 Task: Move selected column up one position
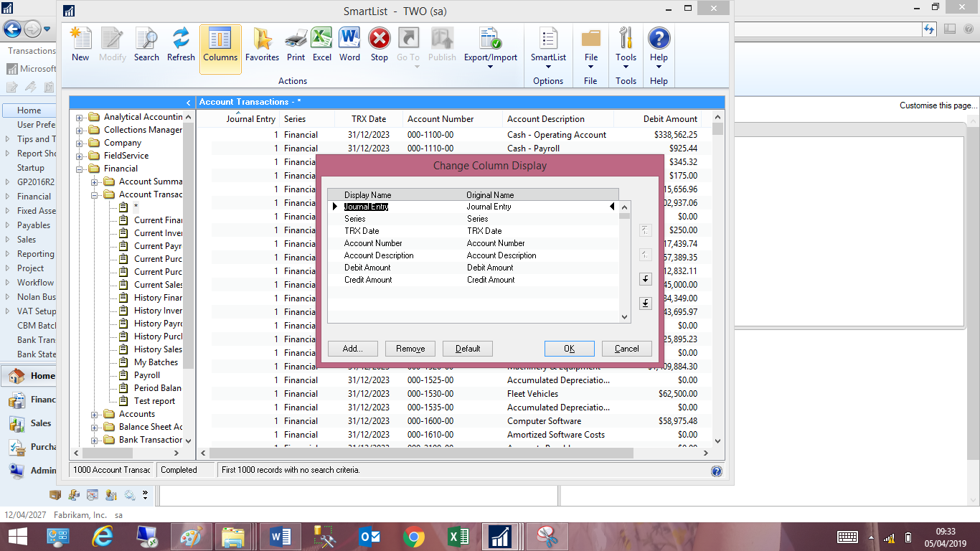tap(646, 255)
